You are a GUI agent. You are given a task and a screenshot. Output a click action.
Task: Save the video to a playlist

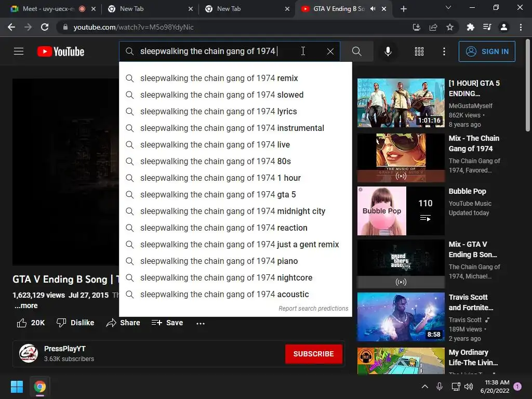(167, 323)
